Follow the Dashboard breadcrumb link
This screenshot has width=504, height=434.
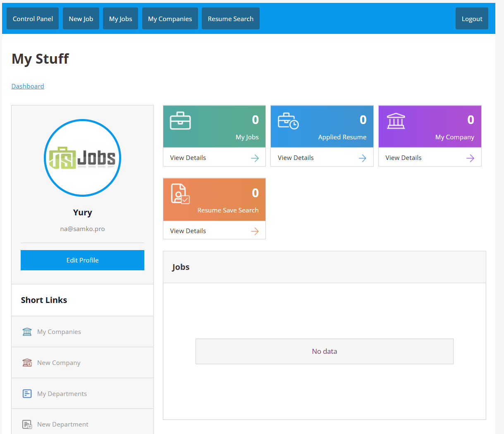point(28,86)
